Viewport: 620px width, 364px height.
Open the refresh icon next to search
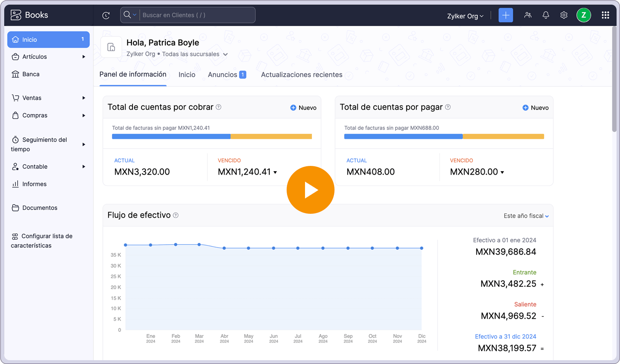coord(106,15)
